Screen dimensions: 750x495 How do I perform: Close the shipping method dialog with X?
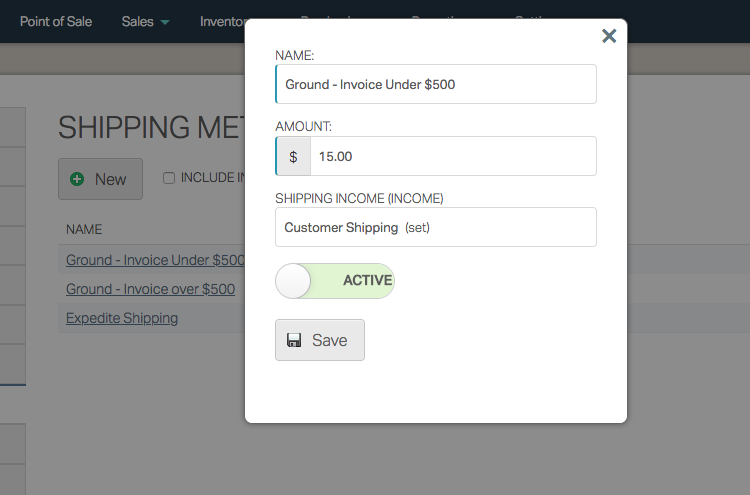(609, 36)
